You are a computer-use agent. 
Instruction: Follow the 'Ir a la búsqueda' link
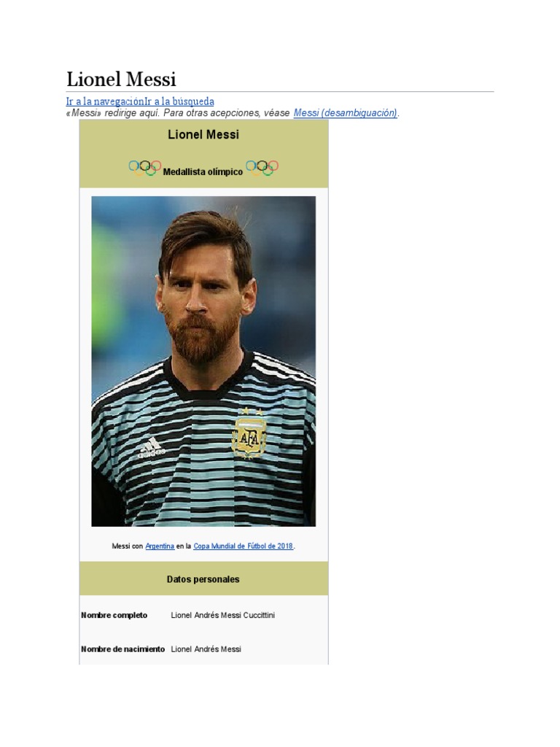179,101
